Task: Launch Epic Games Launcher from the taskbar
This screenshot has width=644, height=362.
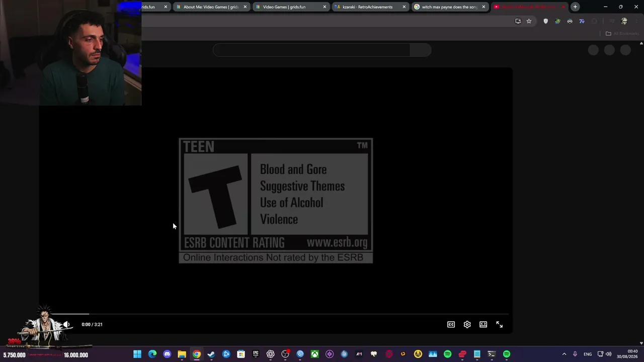Action: pos(256,354)
